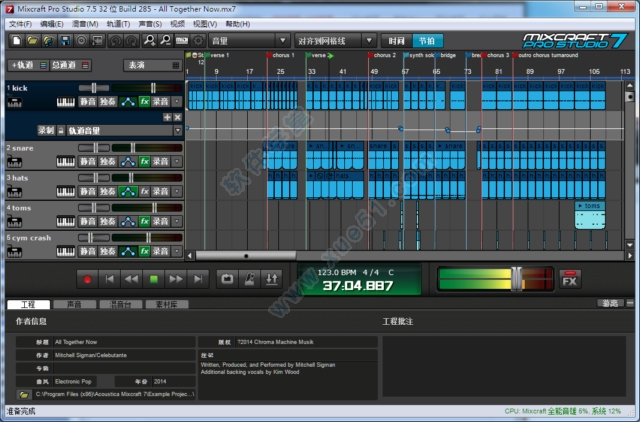Toggle the metronome button
640x422 pixels.
click(x=249, y=279)
